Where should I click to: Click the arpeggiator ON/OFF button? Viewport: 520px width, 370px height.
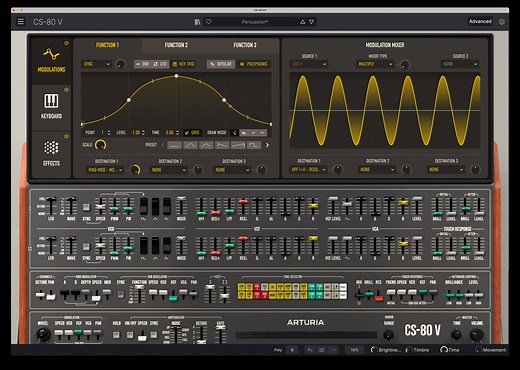(130, 334)
